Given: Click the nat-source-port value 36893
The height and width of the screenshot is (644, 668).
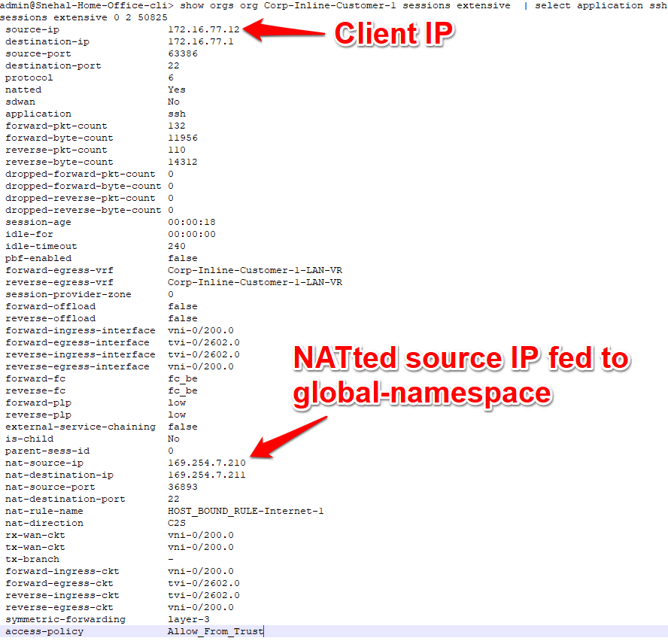Looking at the screenshot, I should (183, 487).
